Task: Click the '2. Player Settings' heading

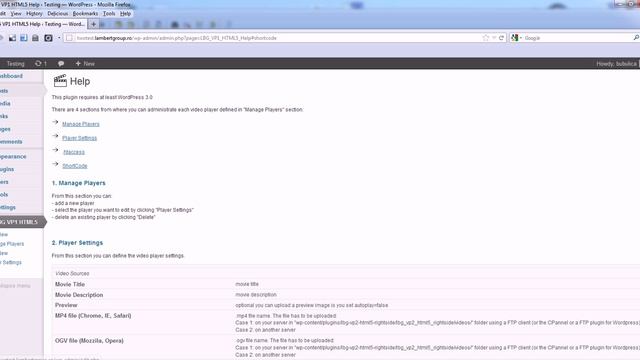Action: (x=77, y=242)
